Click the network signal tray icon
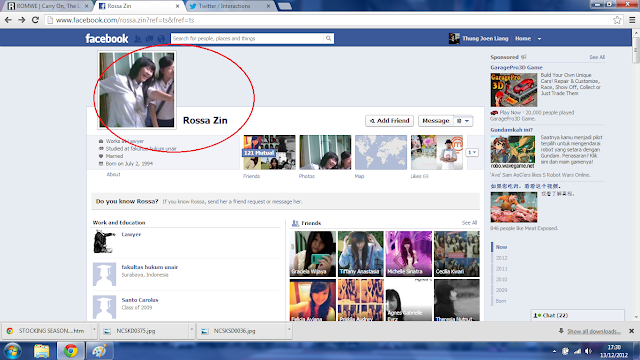The height and width of the screenshot is (360, 640). [x=577, y=351]
